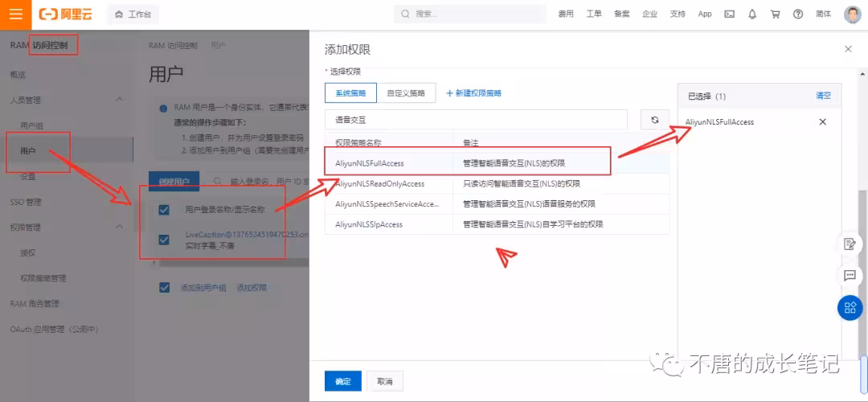Toggle the select-all users header checkbox
The image size is (868, 402).
coord(164,209)
